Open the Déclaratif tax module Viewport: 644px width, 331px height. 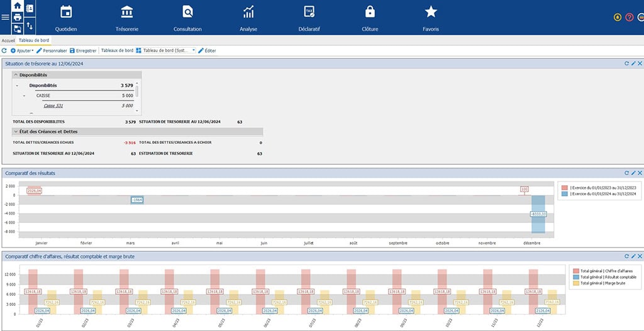309,18
